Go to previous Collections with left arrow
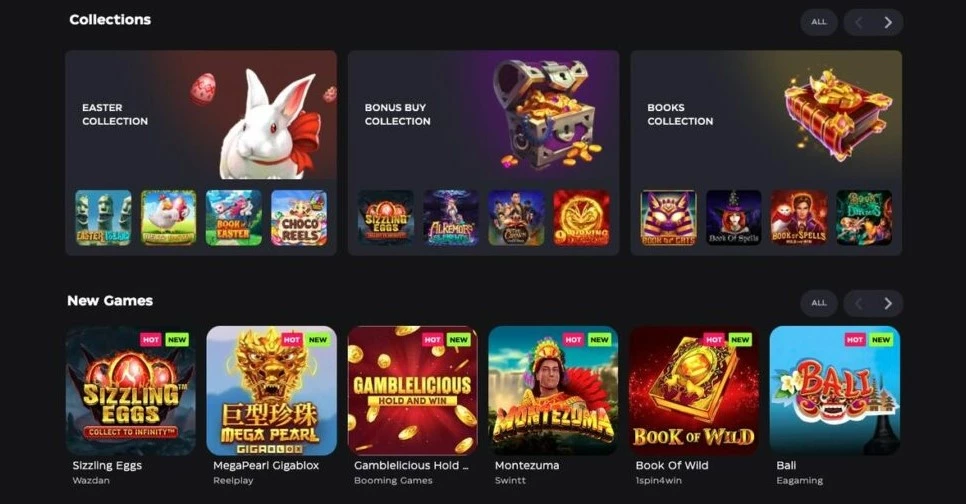Image resolution: width=966 pixels, height=504 pixels. pos(858,22)
